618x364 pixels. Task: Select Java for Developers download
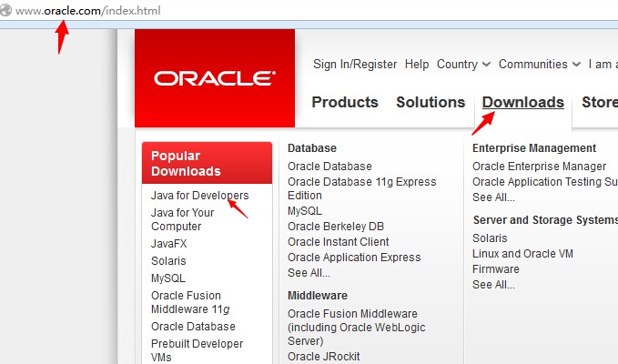tap(200, 196)
